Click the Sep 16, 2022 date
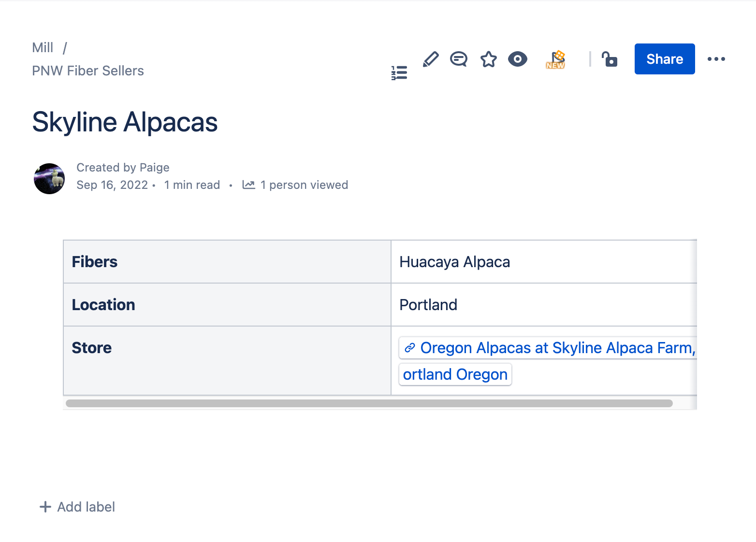Viewport: 756px width, 542px height. 112,185
